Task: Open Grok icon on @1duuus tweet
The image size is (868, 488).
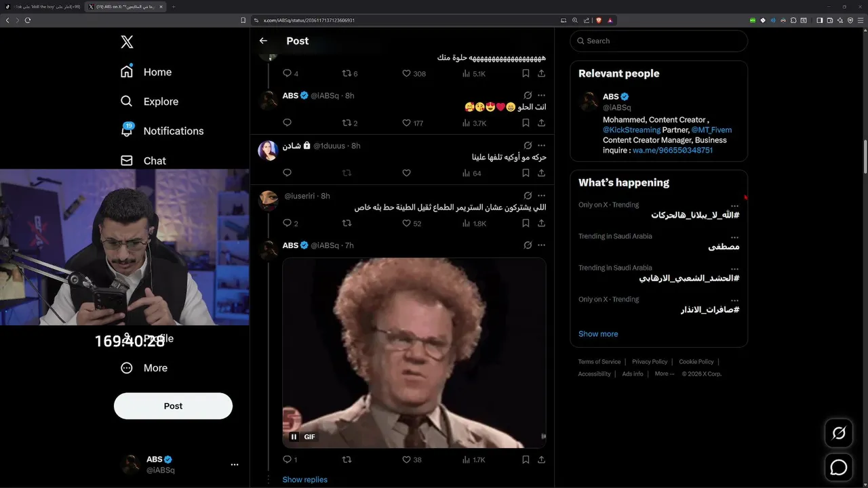Action: pos(528,146)
